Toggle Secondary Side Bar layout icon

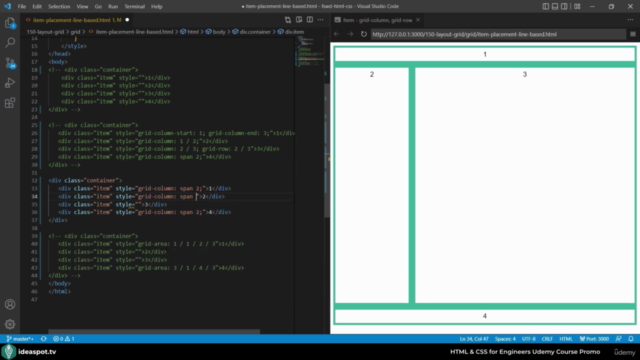point(564,7)
